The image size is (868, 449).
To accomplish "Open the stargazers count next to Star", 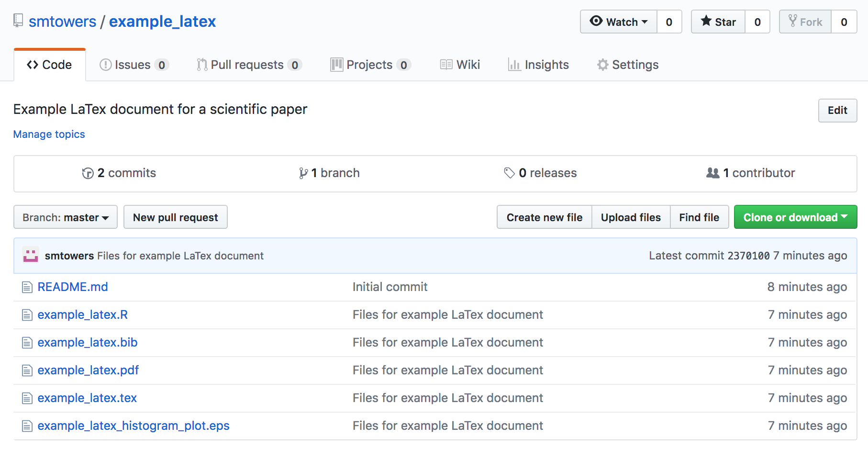I will coord(757,22).
